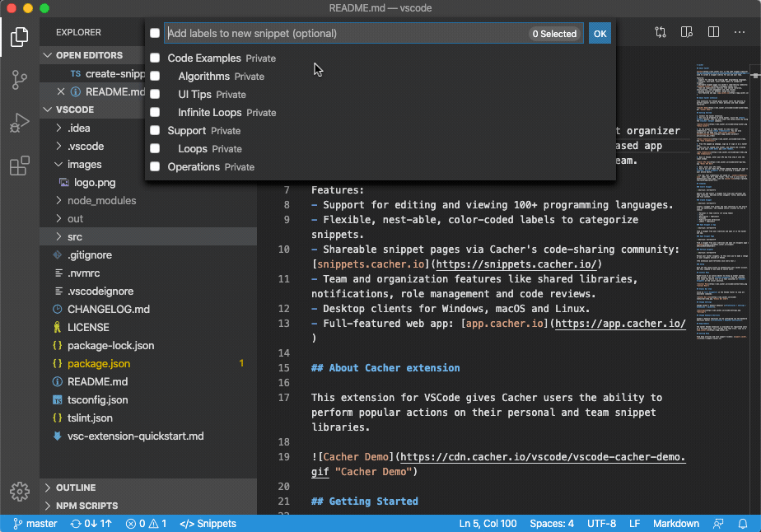Viewport: 761px width, 532px height.
Task: Check the Code Examples label
Action: click(155, 58)
